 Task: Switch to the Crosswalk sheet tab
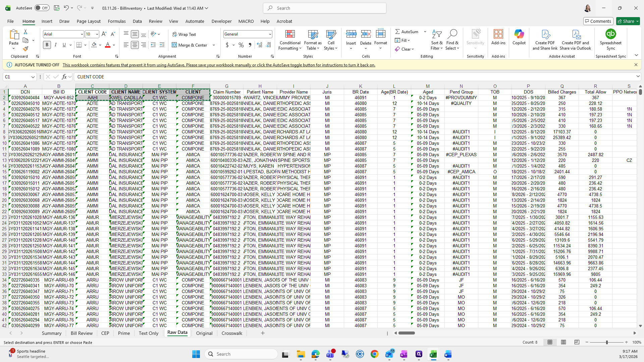point(232,333)
